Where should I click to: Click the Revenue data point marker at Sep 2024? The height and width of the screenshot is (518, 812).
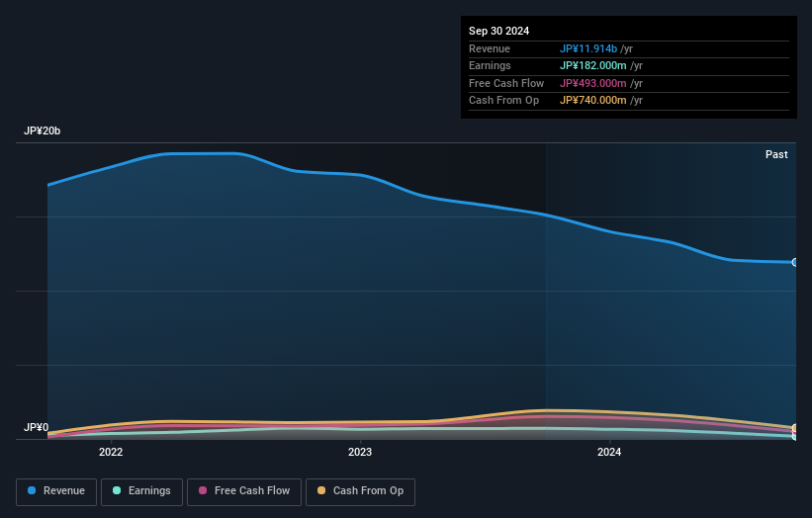pos(795,262)
